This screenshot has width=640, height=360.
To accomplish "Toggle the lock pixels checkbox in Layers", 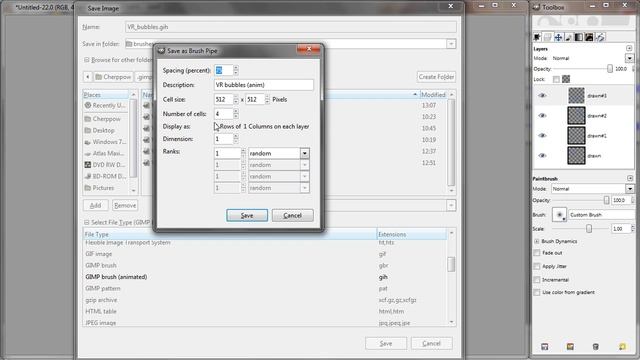I will point(556,79).
